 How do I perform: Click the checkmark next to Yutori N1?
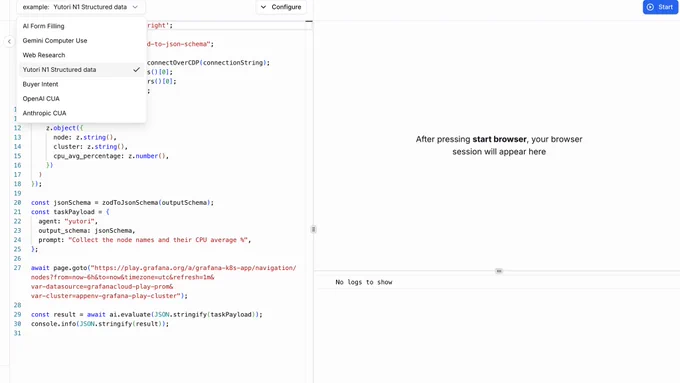pos(136,69)
